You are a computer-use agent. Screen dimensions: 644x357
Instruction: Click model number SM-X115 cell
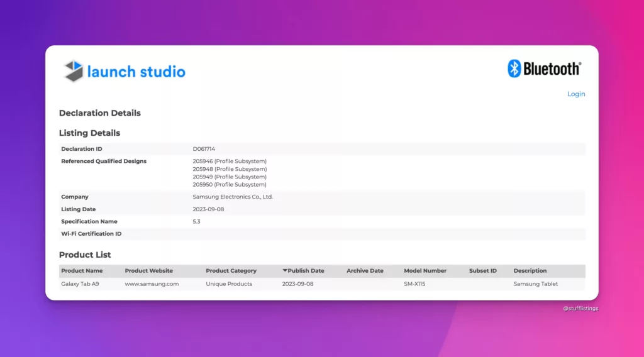414,284
